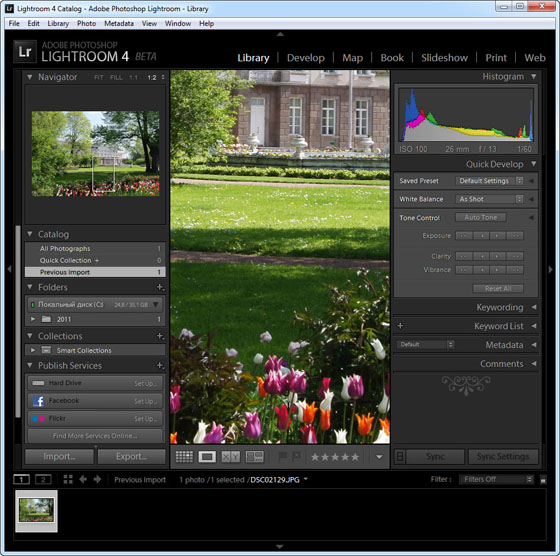Image resolution: width=560 pixels, height=556 pixels.
Task: Hide the filmstrip with bottom arrow
Action: click(x=280, y=547)
